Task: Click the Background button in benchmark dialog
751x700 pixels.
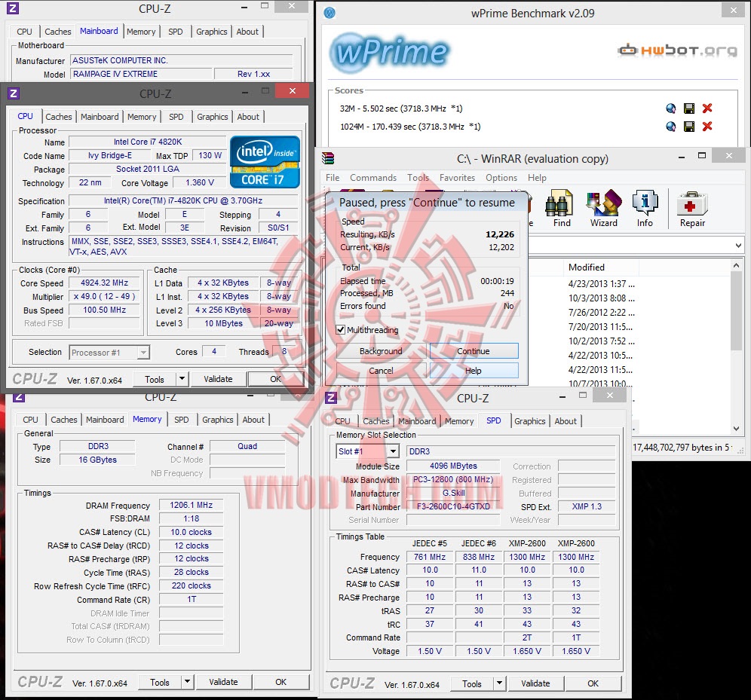Action: [x=381, y=350]
